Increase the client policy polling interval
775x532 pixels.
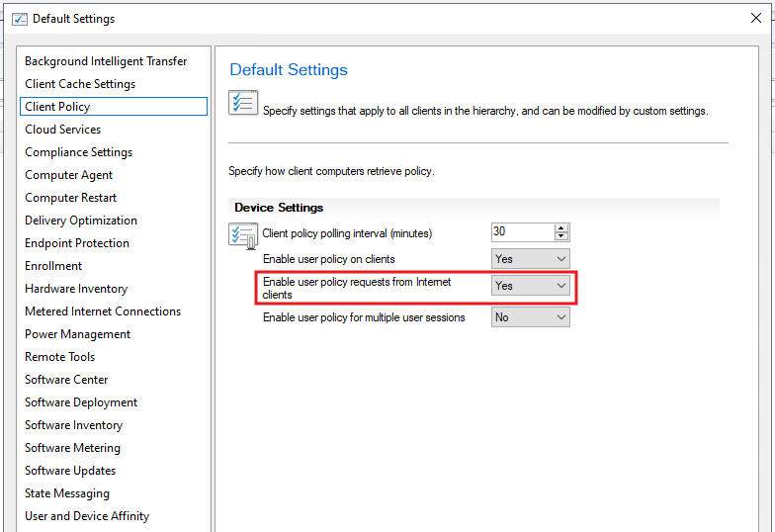561,228
